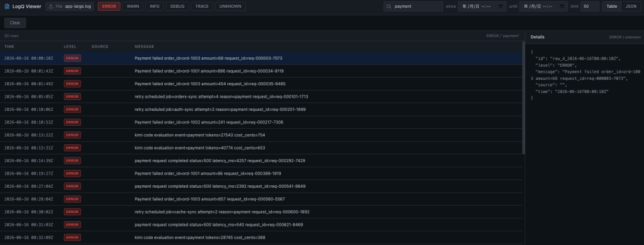The image size is (644, 245).
Task: Switch to the JSON view tab
Action: pyautogui.click(x=631, y=7)
